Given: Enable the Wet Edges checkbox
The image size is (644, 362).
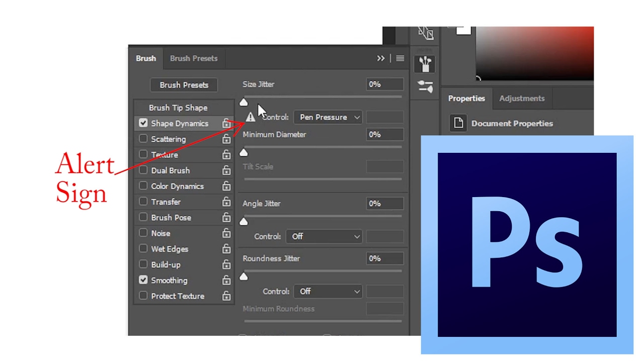Looking at the screenshot, I should pos(143,249).
